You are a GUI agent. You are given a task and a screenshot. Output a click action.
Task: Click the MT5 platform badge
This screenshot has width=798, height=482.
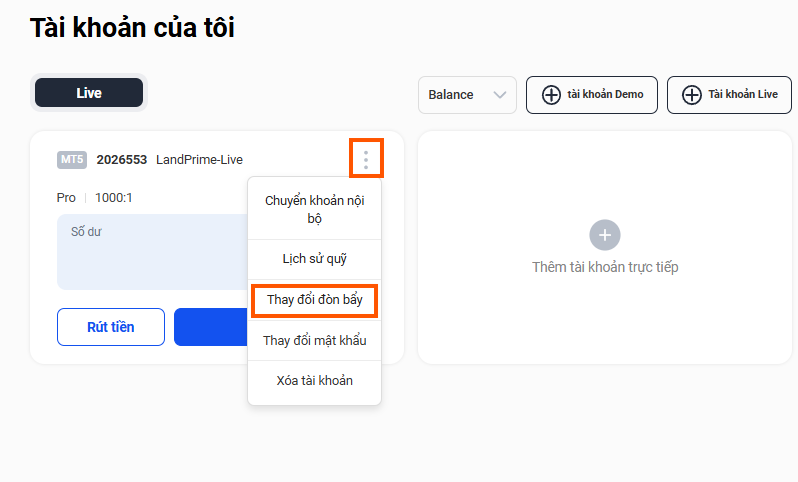(x=73, y=160)
